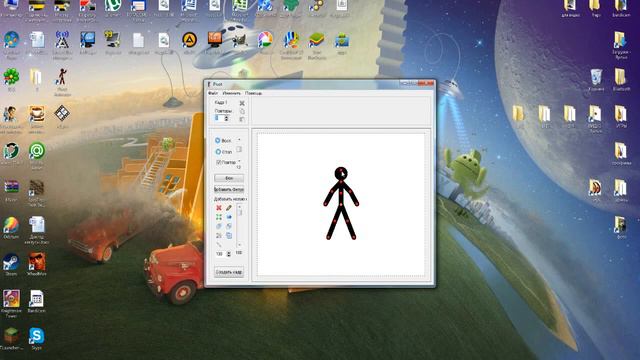640x360 pixels.
Task: Adjust the playback speed slider thumb
Action: pyautogui.click(x=239, y=150)
